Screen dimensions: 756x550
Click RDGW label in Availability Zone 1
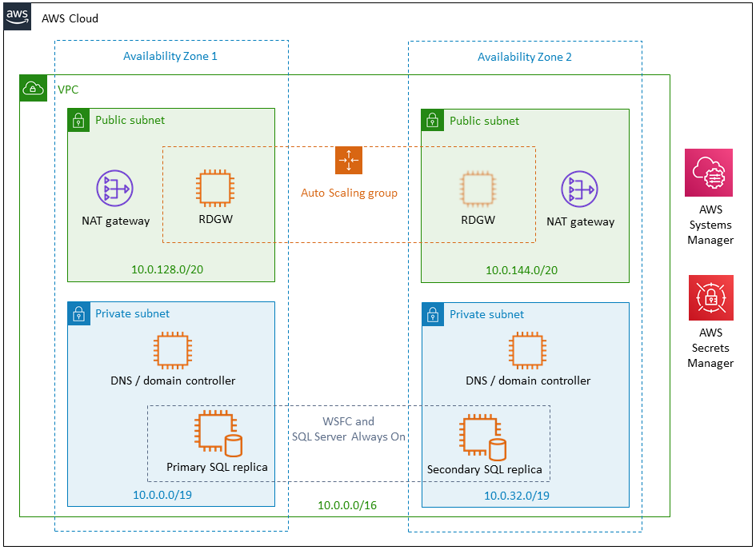(x=215, y=219)
